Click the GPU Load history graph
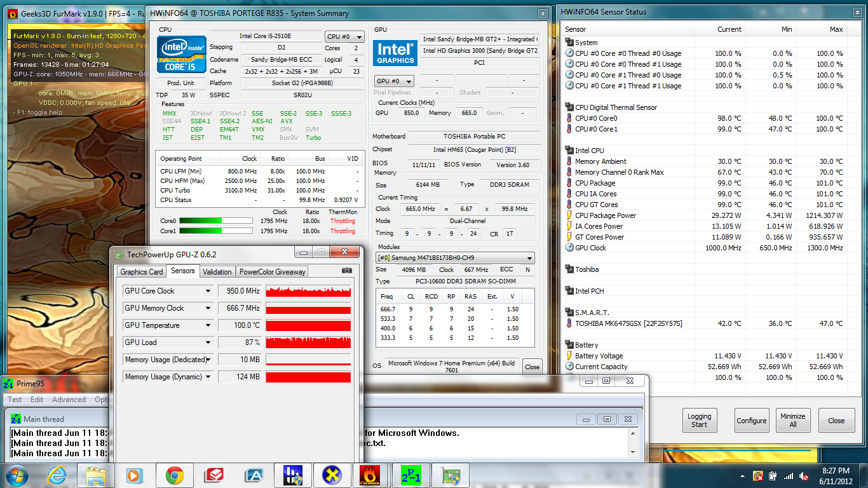The width and height of the screenshot is (868, 488). [308, 342]
